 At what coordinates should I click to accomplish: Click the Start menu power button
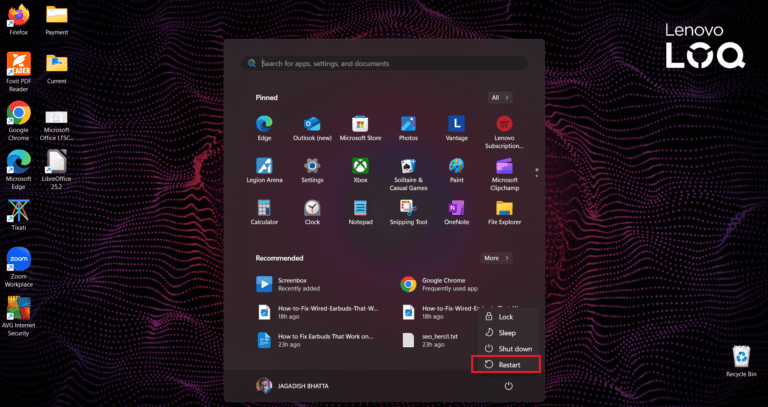508,386
